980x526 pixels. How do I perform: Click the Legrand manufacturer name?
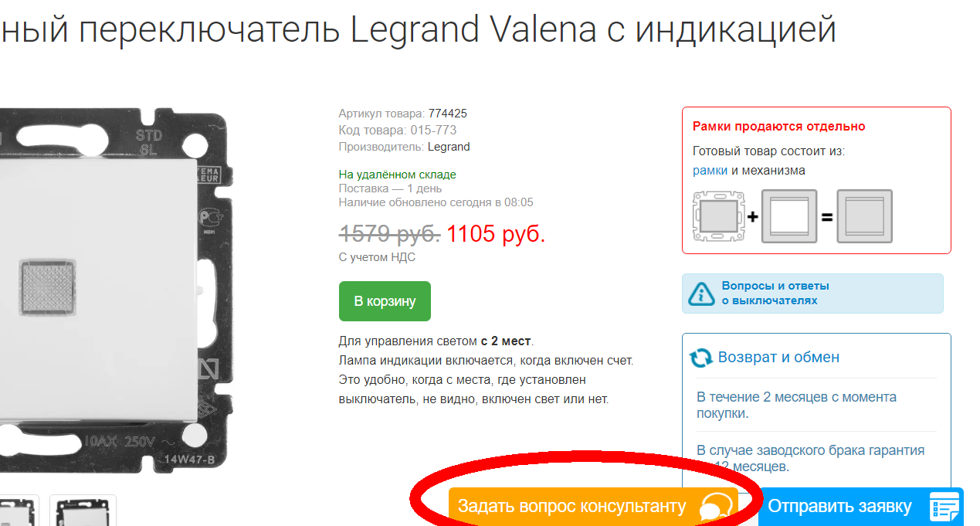449,147
